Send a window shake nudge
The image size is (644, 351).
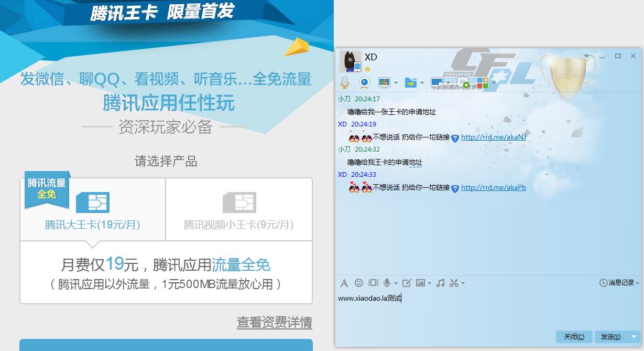coord(373,283)
